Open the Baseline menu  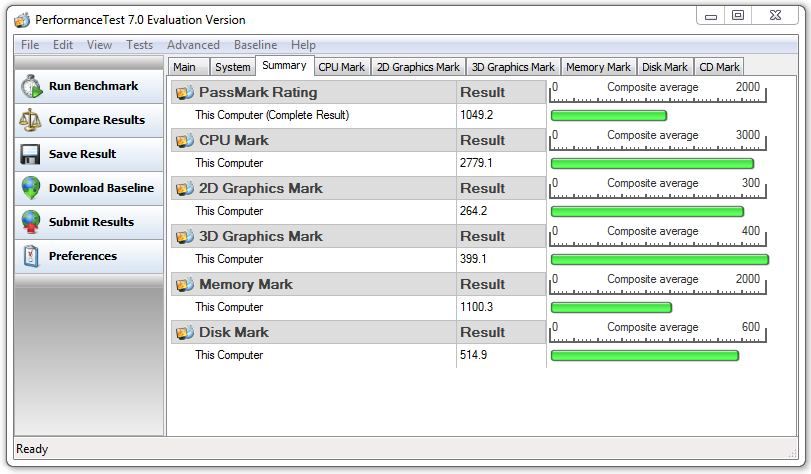pos(256,45)
